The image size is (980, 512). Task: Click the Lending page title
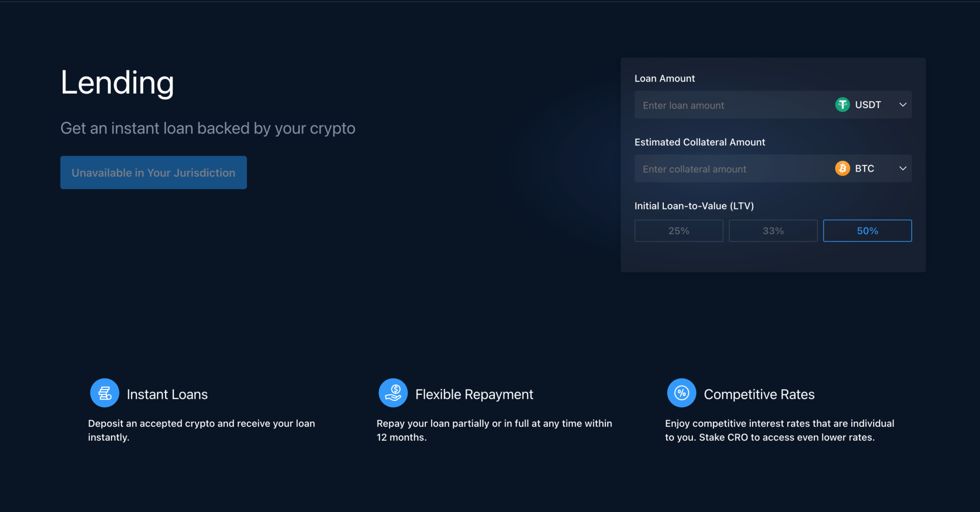coord(117,83)
